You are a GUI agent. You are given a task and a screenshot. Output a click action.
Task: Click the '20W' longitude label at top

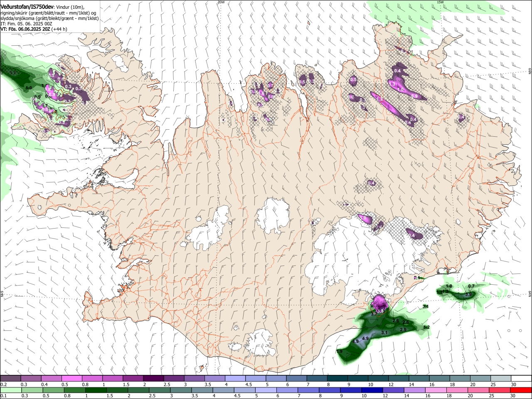click(221, 2)
